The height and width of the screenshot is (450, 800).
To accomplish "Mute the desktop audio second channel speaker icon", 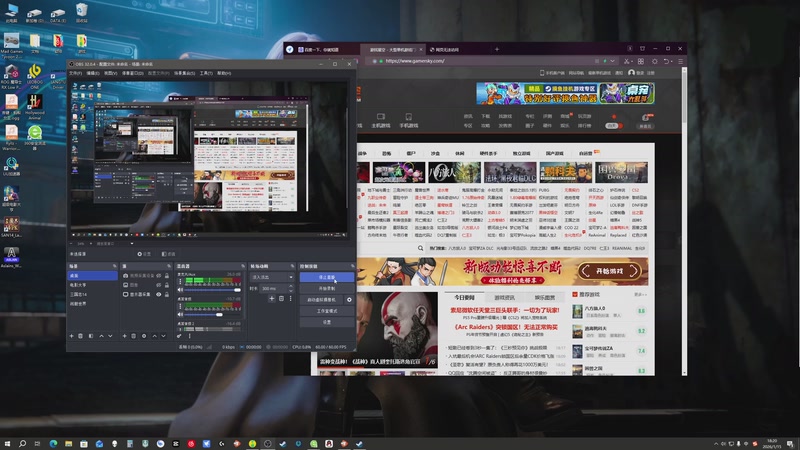I will point(180,314).
